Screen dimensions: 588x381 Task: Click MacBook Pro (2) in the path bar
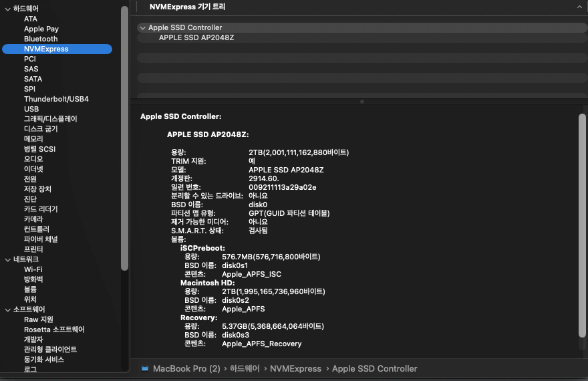pos(186,368)
